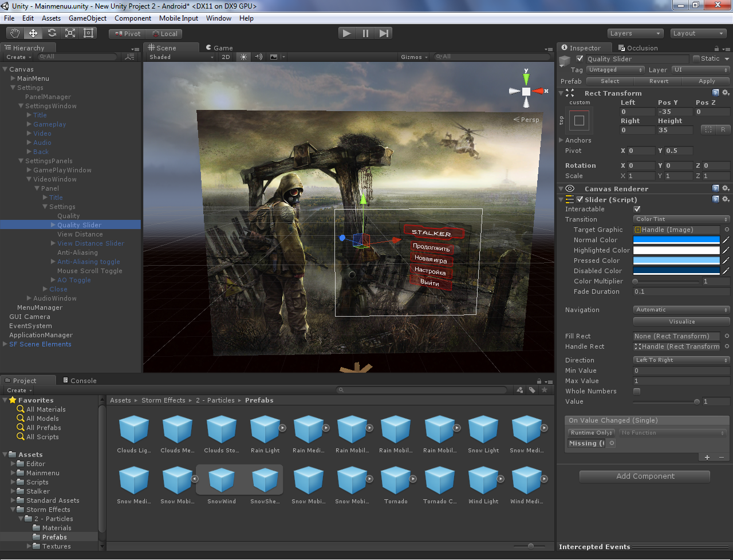Click the Disabled Color swatch
This screenshot has height=560, width=733.
[676, 271]
